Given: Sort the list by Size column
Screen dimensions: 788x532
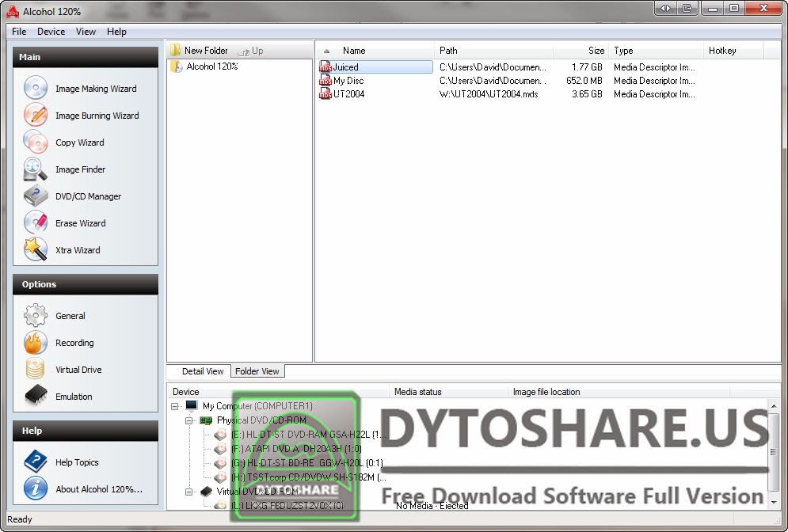Looking at the screenshot, I should point(581,51).
